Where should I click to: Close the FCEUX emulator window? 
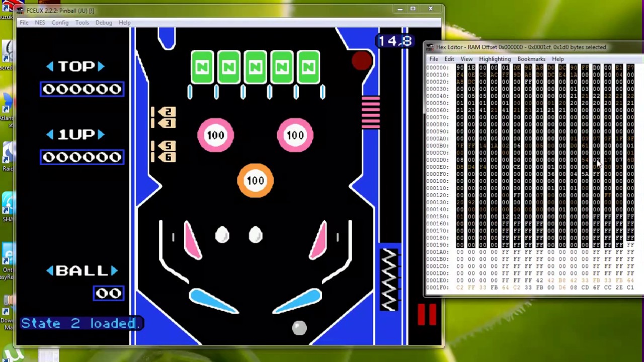click(431, 9)
